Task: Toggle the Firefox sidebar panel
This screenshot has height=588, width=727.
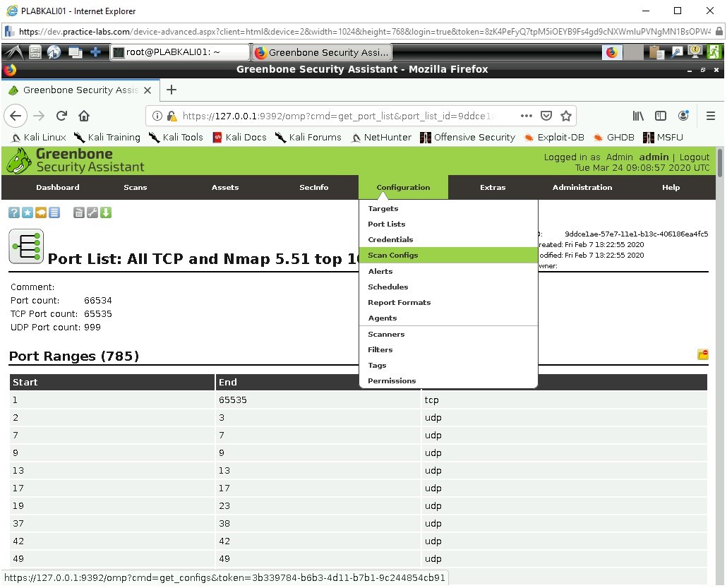Action: 660,115
